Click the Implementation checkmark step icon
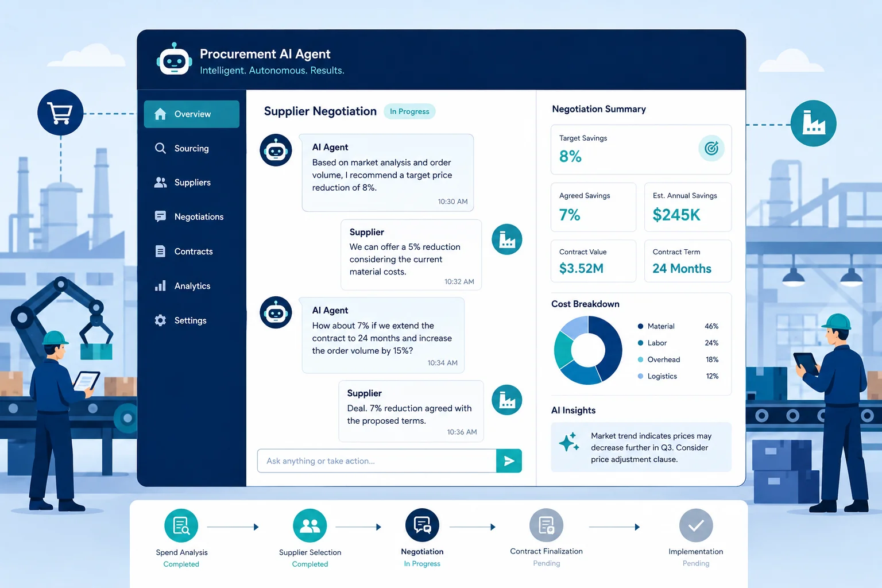 tap(696, 525)
